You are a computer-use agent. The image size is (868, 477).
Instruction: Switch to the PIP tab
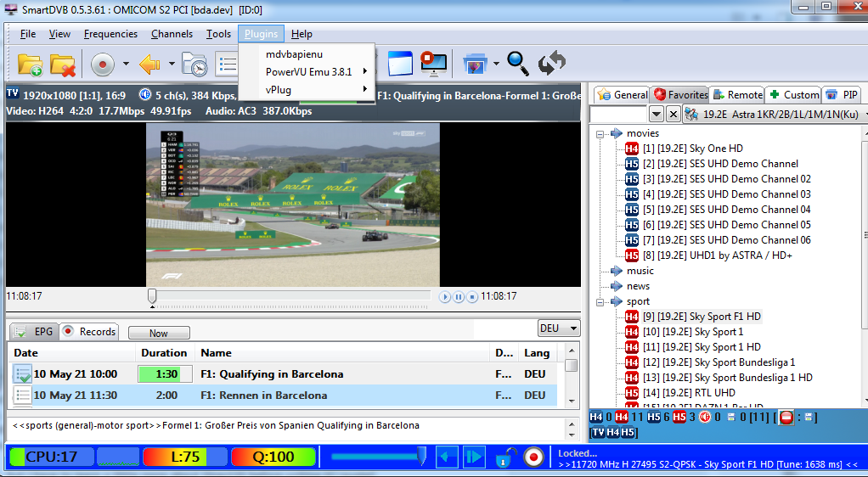842,94
